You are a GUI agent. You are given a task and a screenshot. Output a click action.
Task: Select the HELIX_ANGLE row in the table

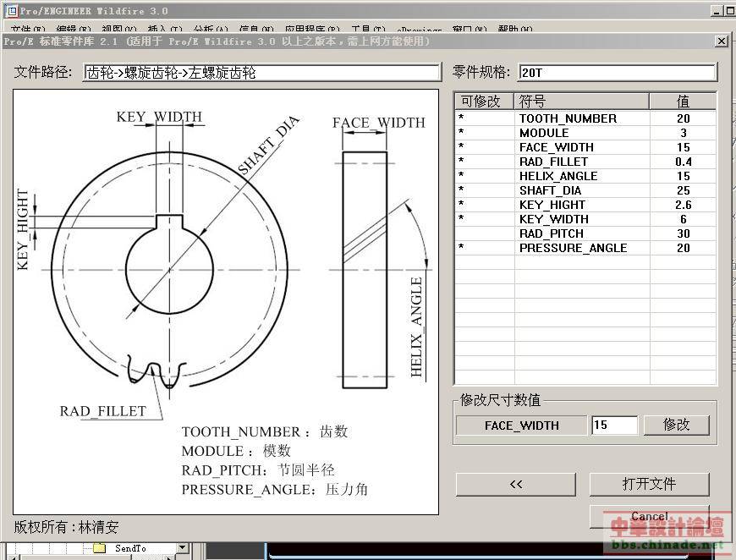coord(585,176)
